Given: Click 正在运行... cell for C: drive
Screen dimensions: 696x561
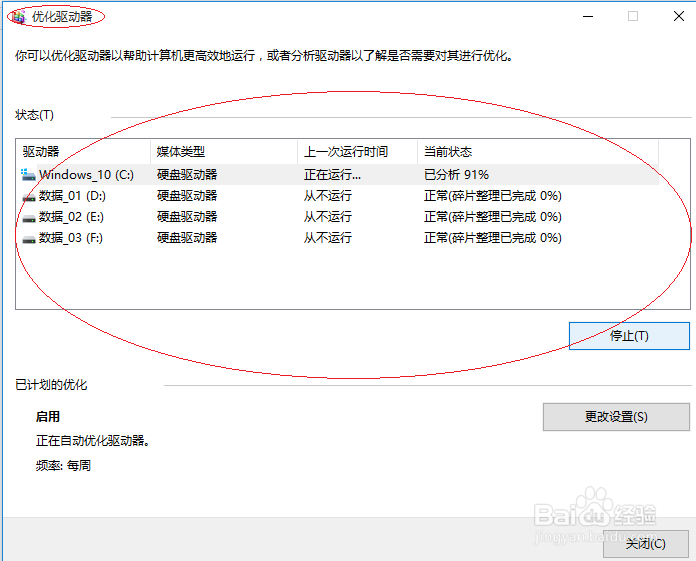Looking at the screenshot, I should tap(332, 175).
